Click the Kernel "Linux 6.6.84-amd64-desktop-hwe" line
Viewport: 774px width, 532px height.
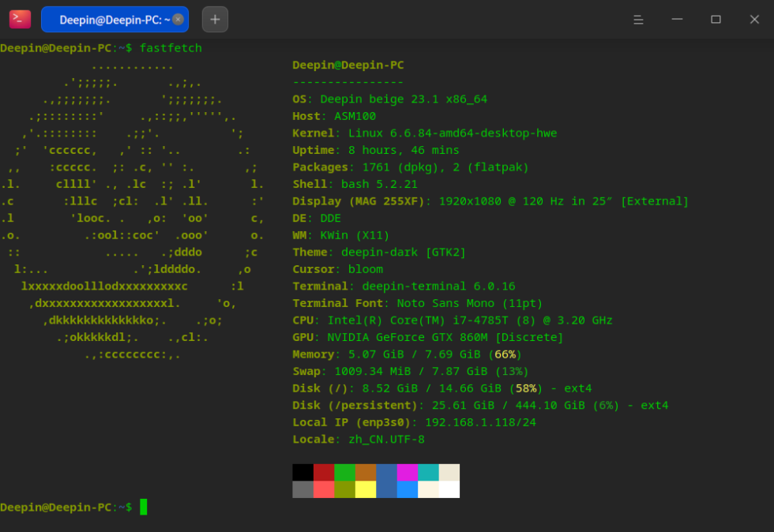pos(425,133)
